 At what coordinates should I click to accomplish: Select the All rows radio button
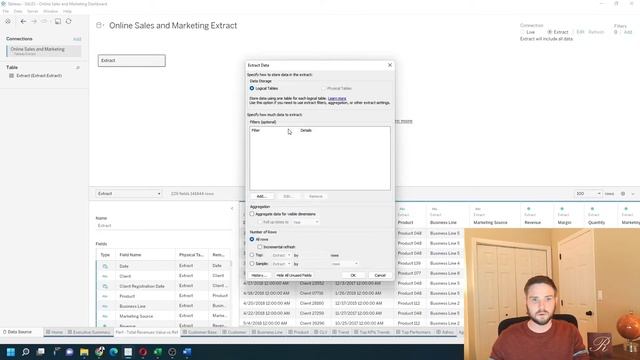[x=252, y=239]
